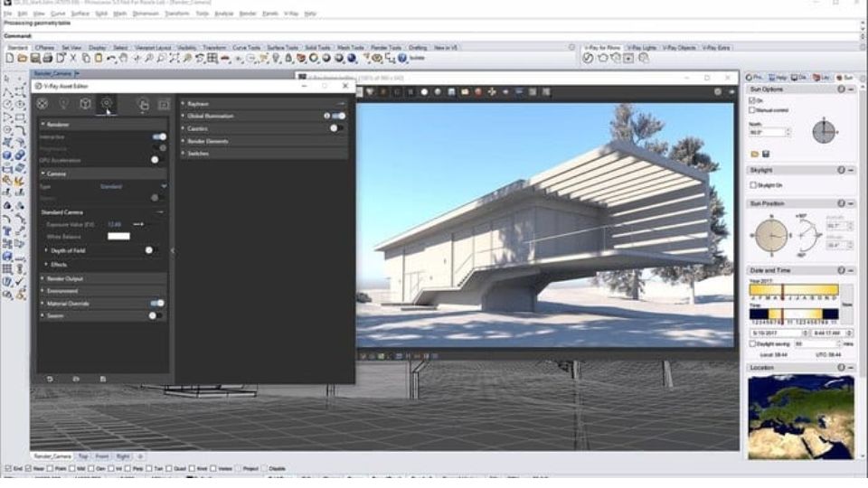Click the Paste clipboard icon in Rhino toolbar
This screenshot has width=868, height=488.
click(x=99, y=58)
